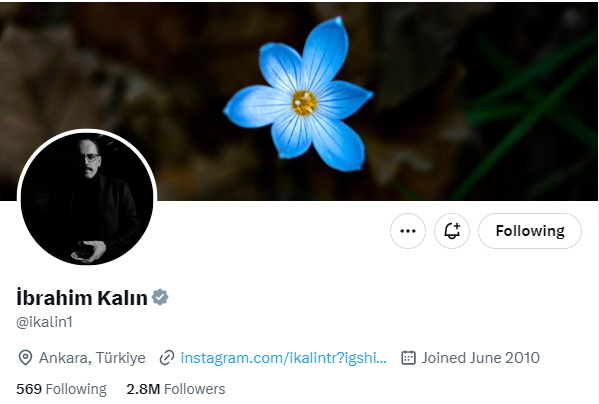Click the @ikalin1 username handle
The width and height of the screenshot is (599, 404).
click(x=44, y=322)
